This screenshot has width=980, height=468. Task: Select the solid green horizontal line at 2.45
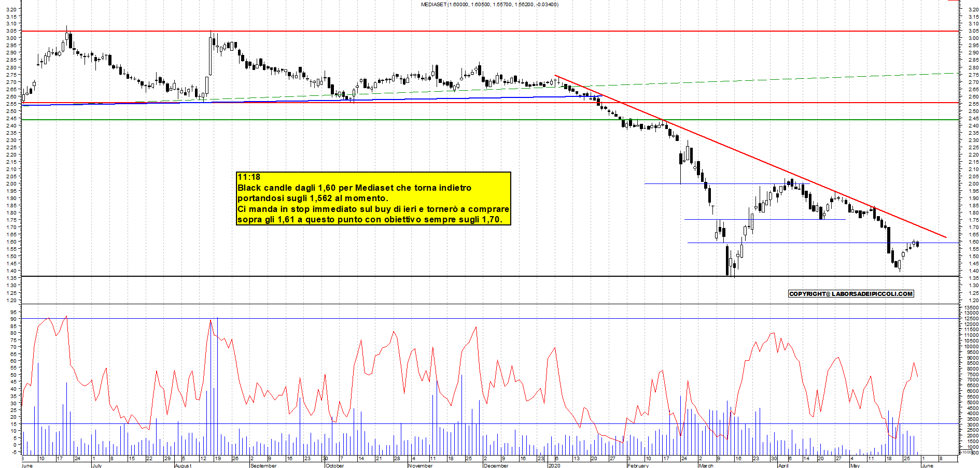pos(490,120)
